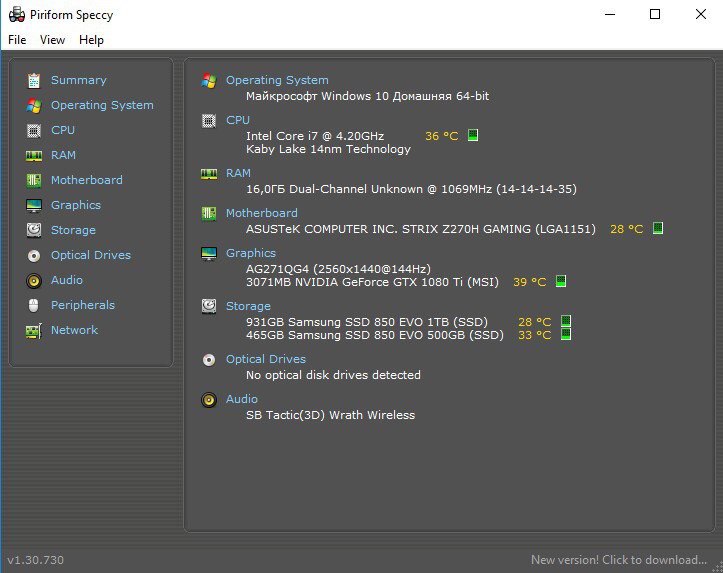The width and height of the screenshot is (723, 573).
Task: Click the Storage hard drive sidebar icon
Action: coord(34,230)
